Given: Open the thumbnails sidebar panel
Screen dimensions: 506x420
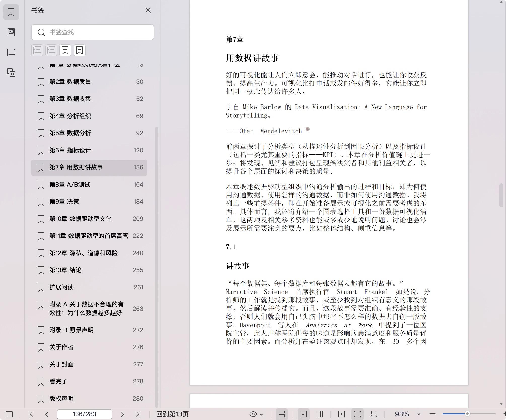Looking at the screenshot, I should click(11, 32).
